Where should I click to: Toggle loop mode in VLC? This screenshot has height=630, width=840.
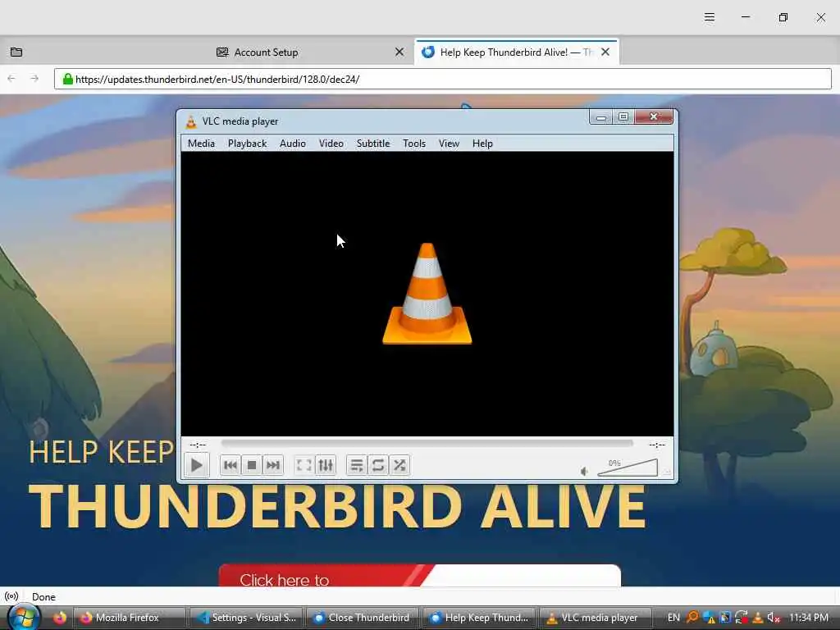[x=377, y=466]
